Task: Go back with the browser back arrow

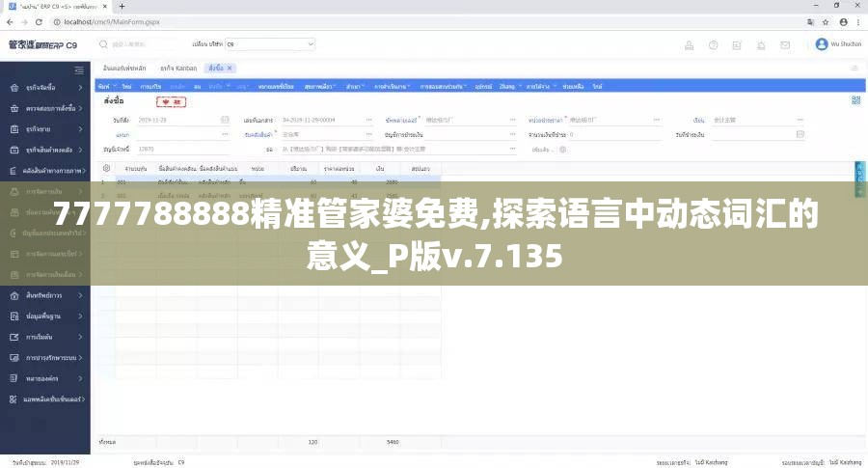Action: pyautogui.click(x=10, y=22)
